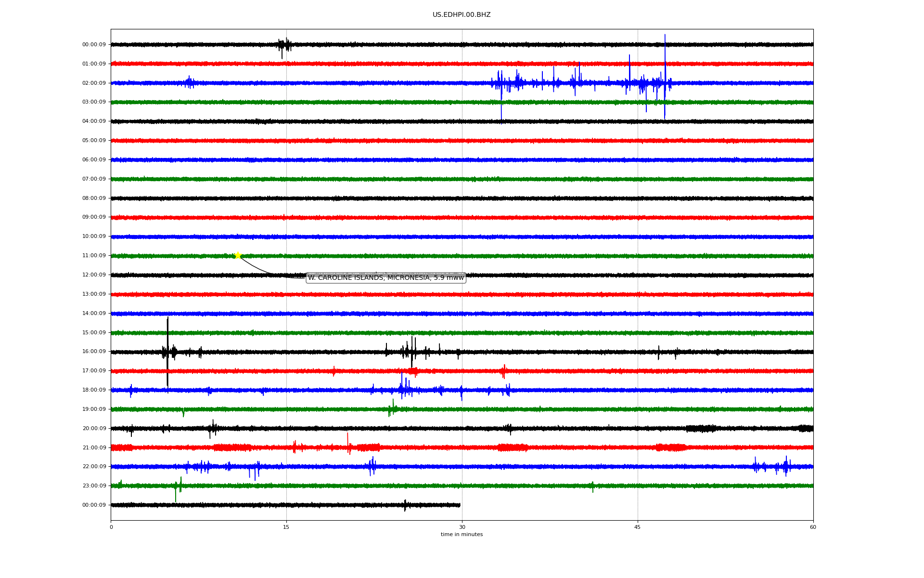Click the W. Caroline Islands annotation label

385,278
